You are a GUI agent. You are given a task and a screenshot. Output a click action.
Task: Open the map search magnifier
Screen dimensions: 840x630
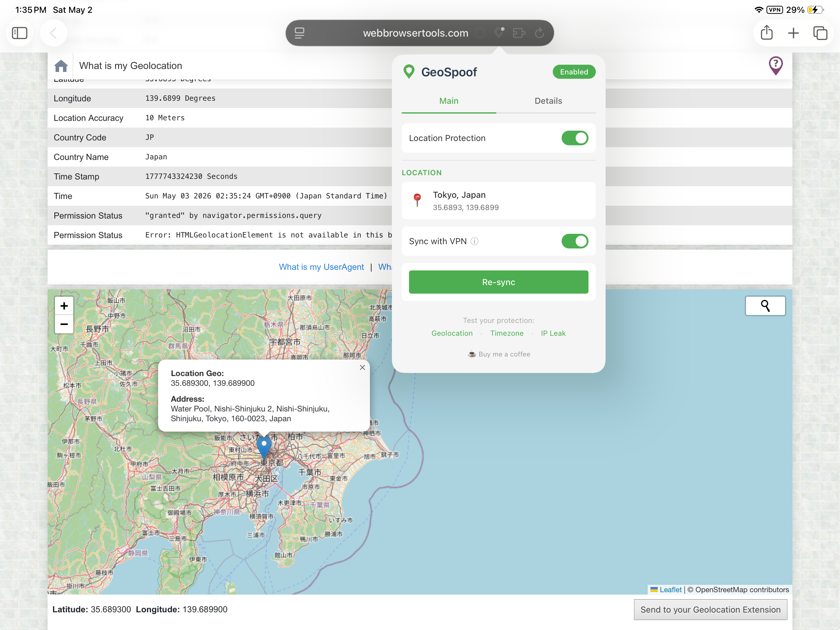pos(765,306)
